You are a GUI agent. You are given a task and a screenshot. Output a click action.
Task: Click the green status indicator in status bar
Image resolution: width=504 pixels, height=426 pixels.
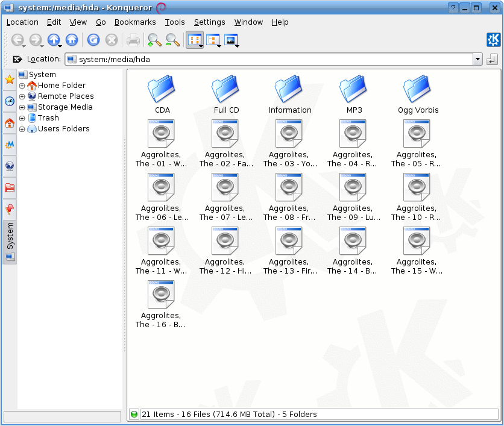pos(134,415)
